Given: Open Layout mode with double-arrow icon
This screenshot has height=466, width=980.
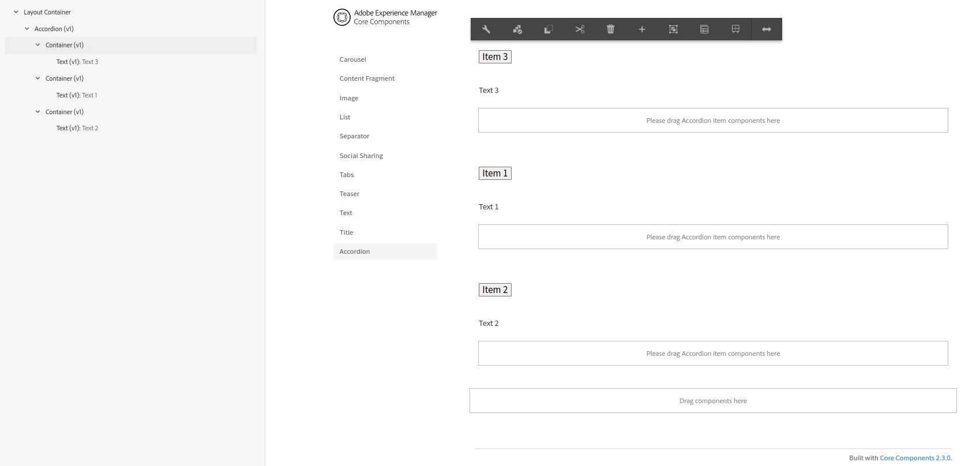Looking at the screenshot, I should click(767, 29).
